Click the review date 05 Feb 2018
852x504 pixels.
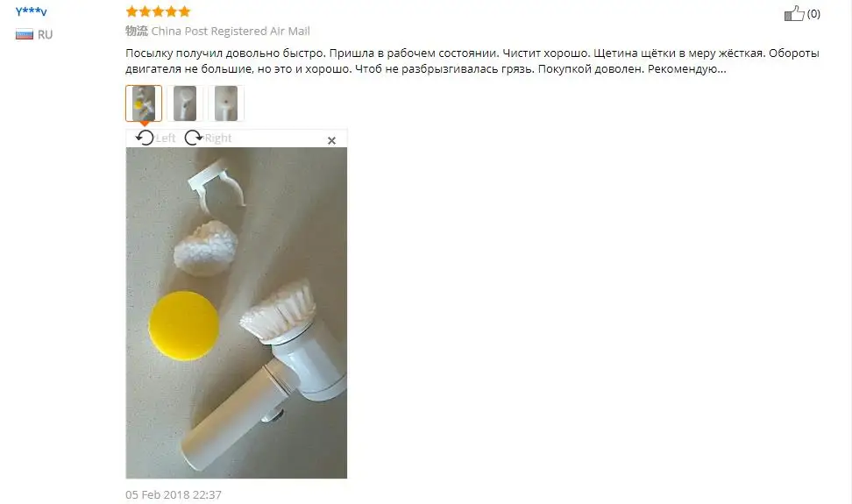tap(174, 494)
